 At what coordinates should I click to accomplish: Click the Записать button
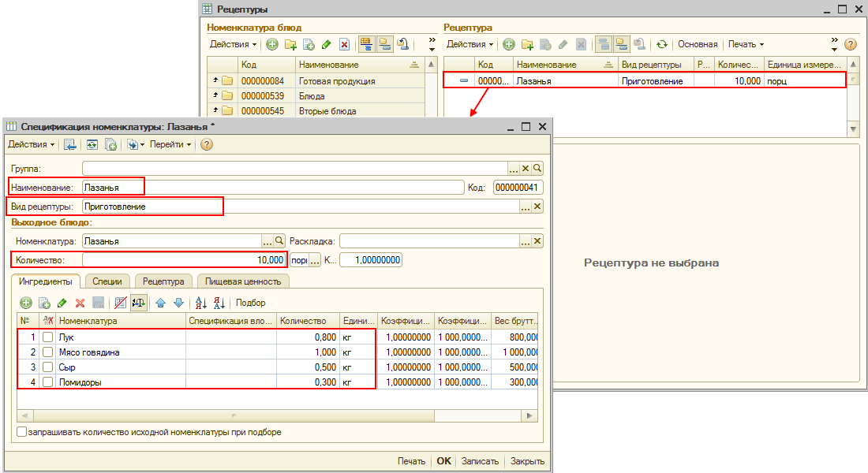[480, 461]
